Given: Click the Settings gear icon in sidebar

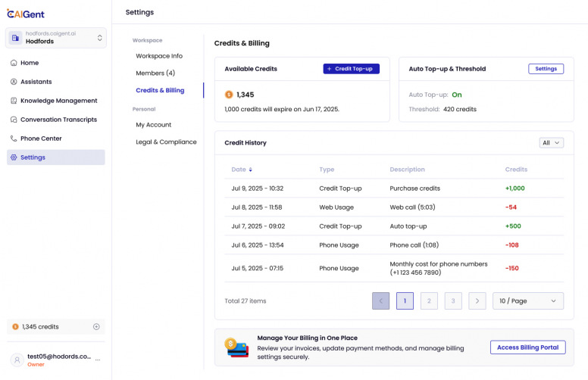Looking at the screenshot, I should pyautogui.click(x=14, y=157).
